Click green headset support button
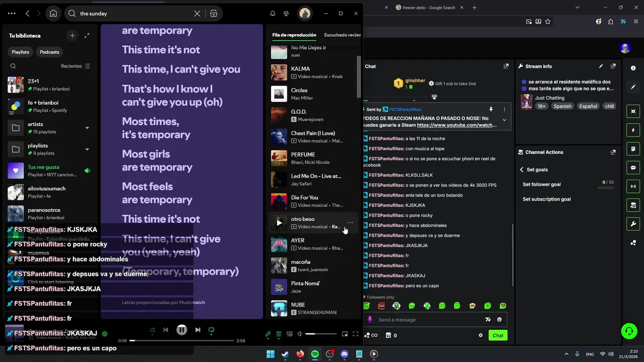644x362 pixels. pyautogui.click(x=629, y=330)
